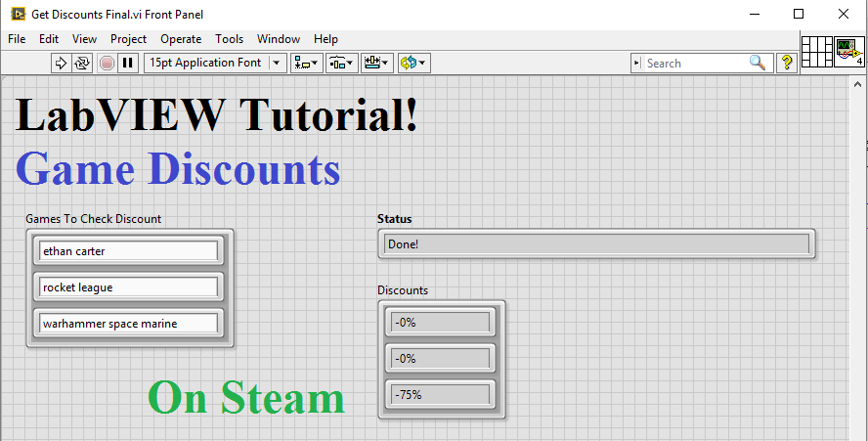
Task: Open the Help menu
Action: point(325,39)
